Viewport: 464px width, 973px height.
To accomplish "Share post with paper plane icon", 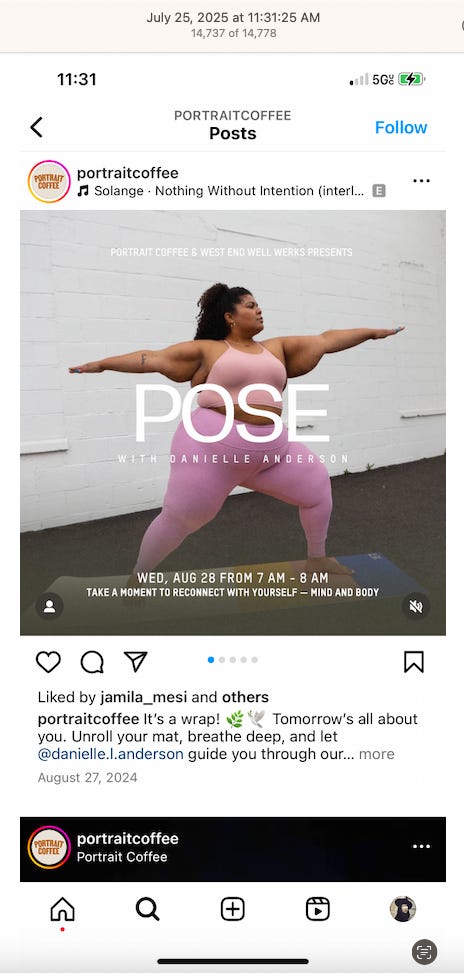I will pos(135,661).
